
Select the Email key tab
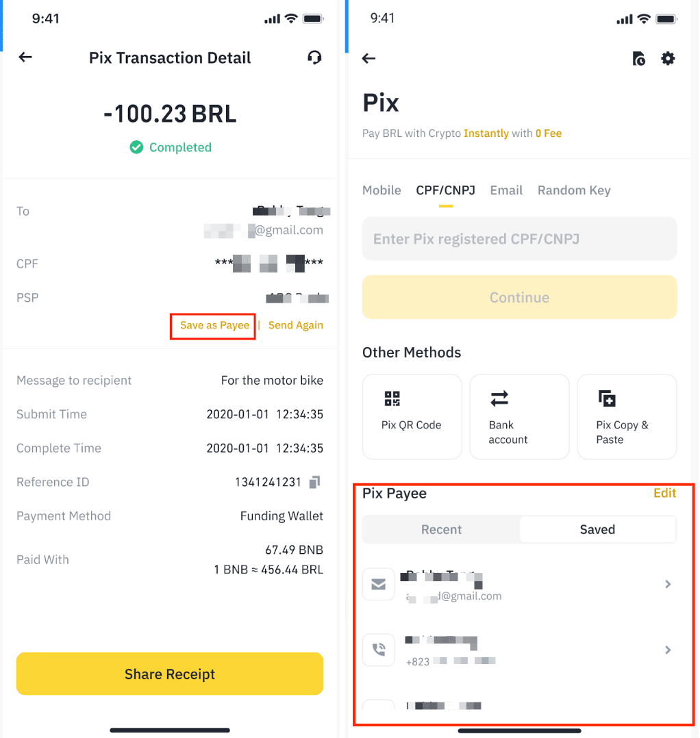tap(506, 190)
